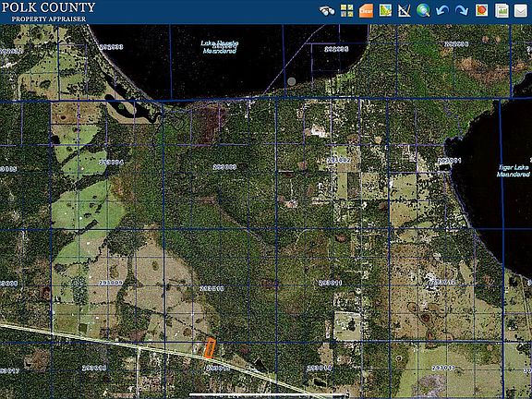Viewport: 532px width, 399px height.
Task: Click the globe with magnifier zoom icon
Action: pyautogui.click(x=423, y=10)
